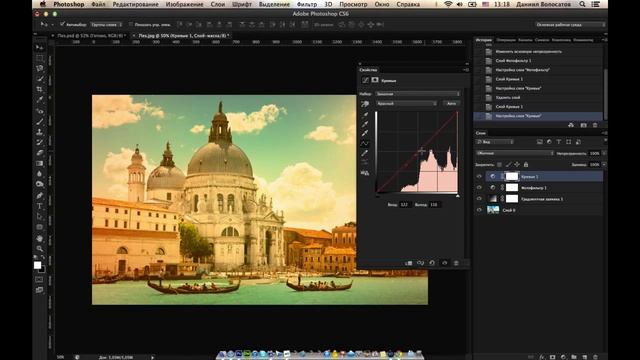Select the Clone Stamp tool

coord(40,132)
